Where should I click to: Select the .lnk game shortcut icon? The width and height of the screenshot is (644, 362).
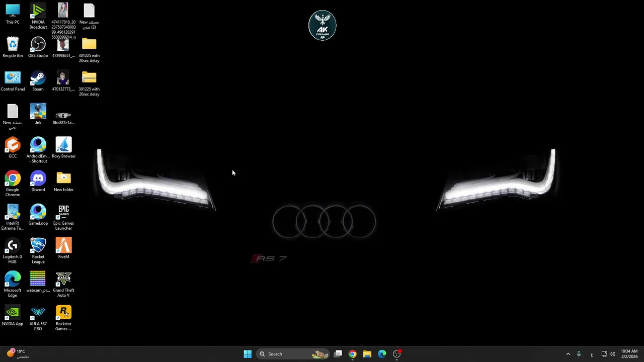(38, 115)
